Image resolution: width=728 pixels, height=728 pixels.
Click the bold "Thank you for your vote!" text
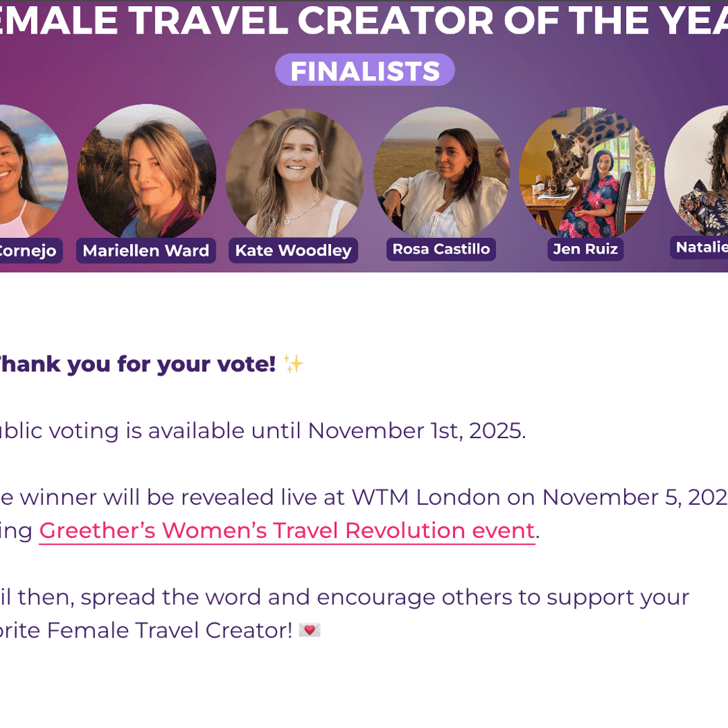135,365
